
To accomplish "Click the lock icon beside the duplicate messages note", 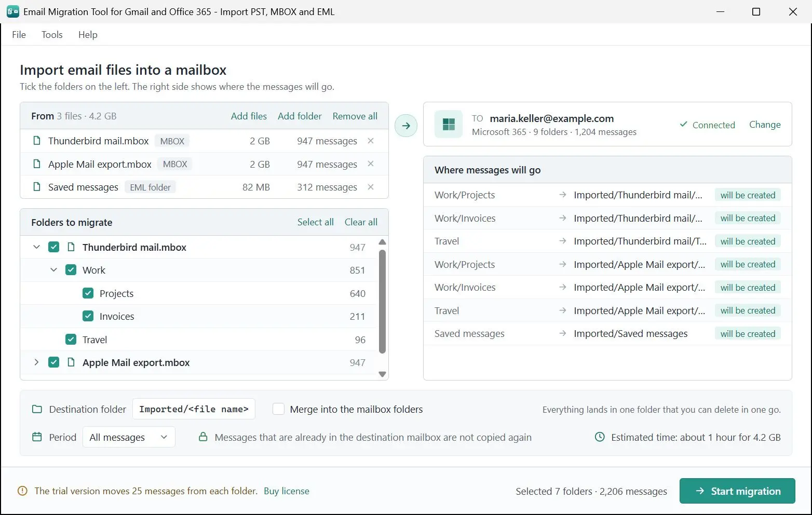I will [203, 437].
